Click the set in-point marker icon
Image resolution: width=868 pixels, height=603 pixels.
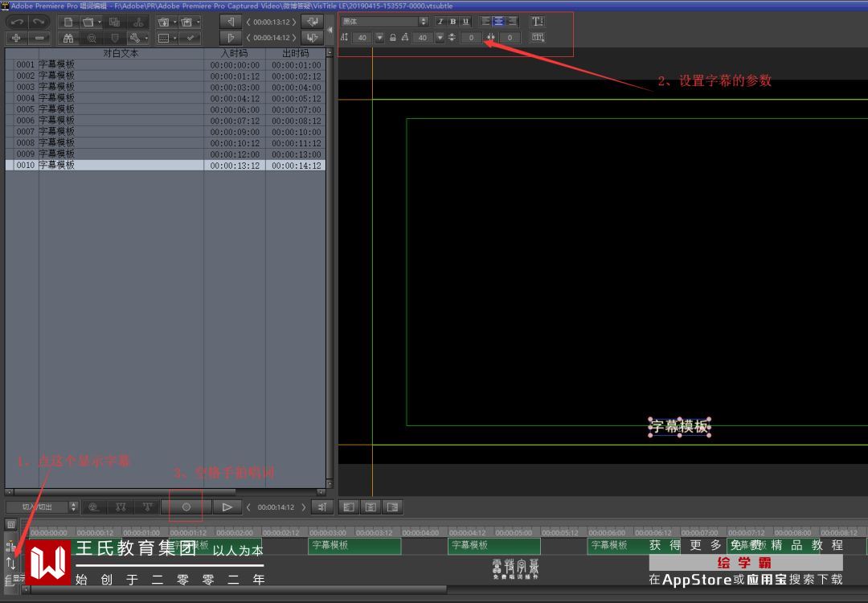click(231, 22)
